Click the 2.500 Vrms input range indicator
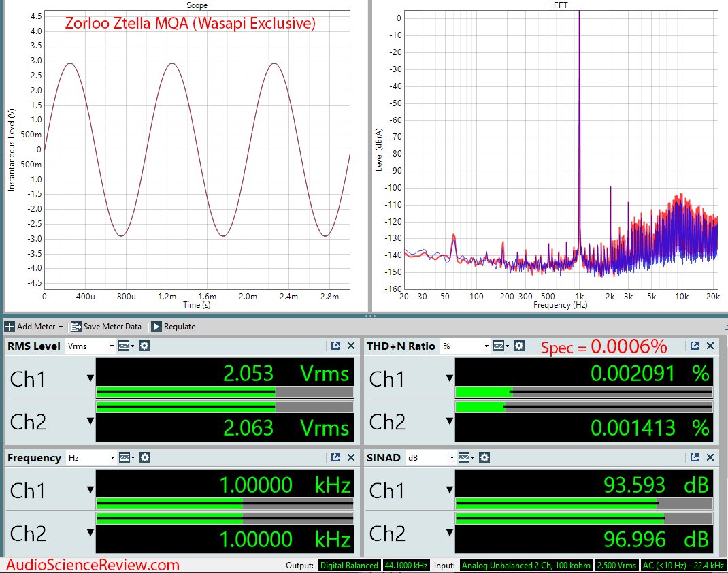 coord(616,566)
